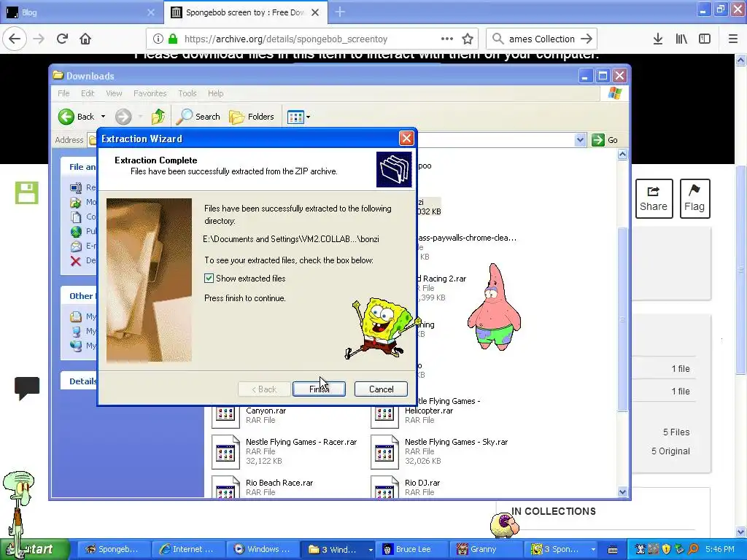Open Firefox home page icon
Viewport: 747px width, 560px height.
85,39
